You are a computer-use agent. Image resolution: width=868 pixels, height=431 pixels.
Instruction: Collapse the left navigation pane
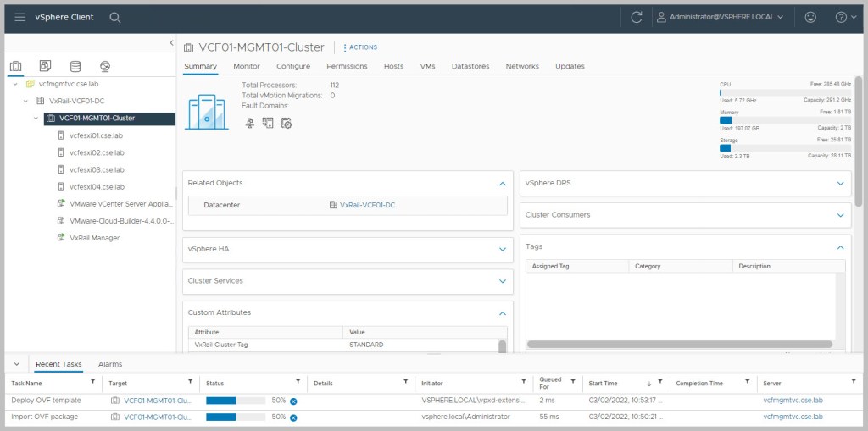click(171, 42)
